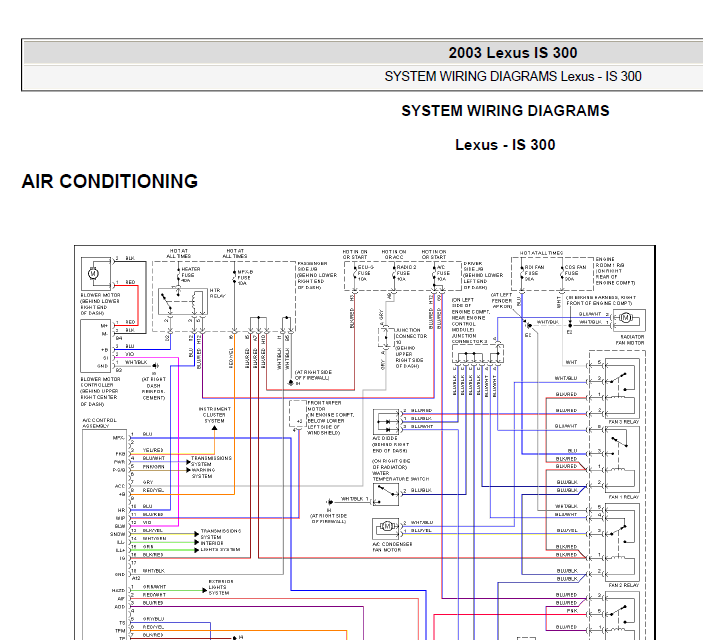Click the 'DRIVER SIDE J/B' label

pyautogui.click(x=473, y=266)
